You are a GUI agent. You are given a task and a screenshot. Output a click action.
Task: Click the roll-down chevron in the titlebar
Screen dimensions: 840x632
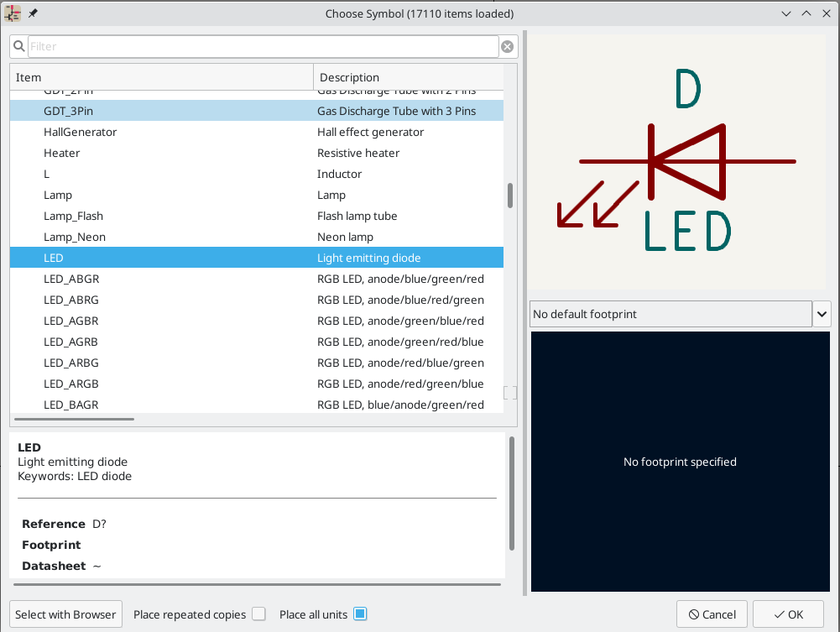786,13
